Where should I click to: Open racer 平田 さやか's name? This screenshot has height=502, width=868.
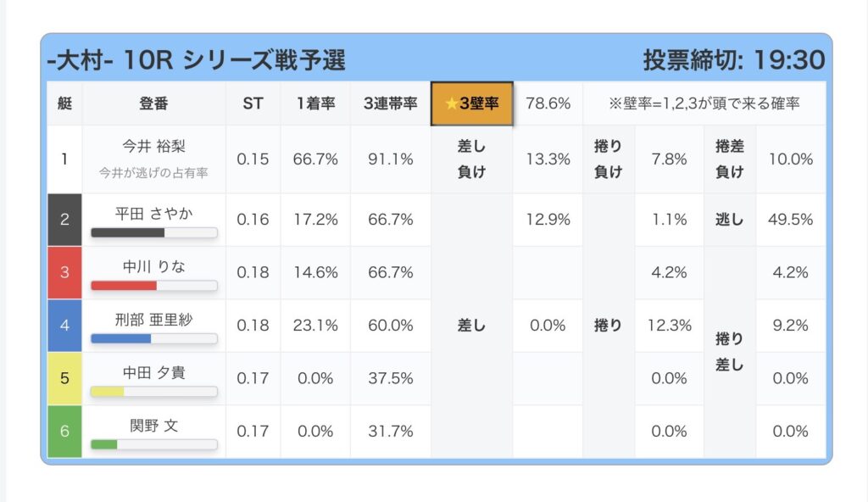[153, 213]
